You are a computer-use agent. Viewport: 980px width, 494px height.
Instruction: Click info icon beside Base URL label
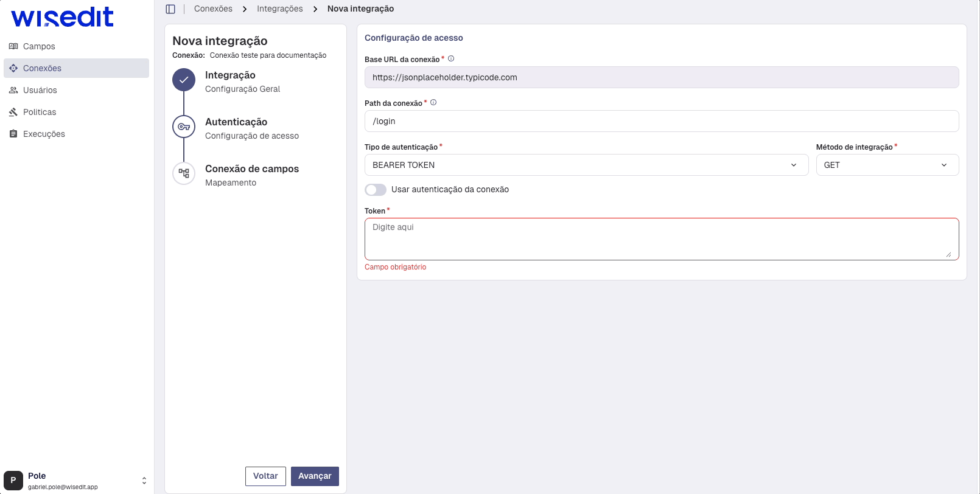pyautogui.click(x=451, y=59)
